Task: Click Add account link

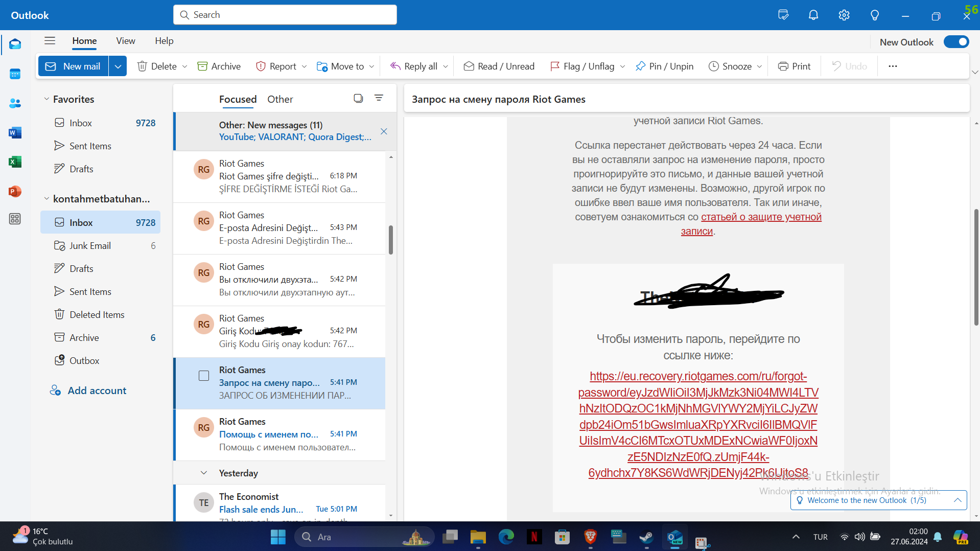Action: [88, 391]
